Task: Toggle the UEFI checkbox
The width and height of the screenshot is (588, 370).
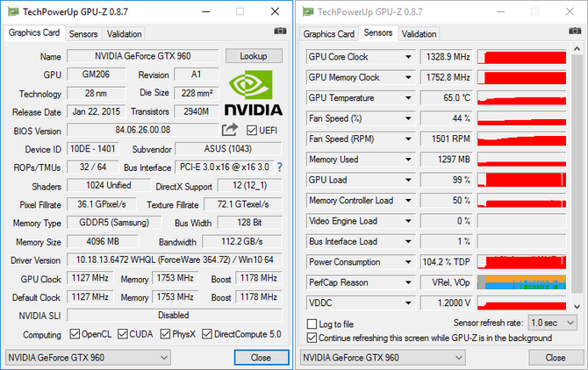Action: pos(251,131)
